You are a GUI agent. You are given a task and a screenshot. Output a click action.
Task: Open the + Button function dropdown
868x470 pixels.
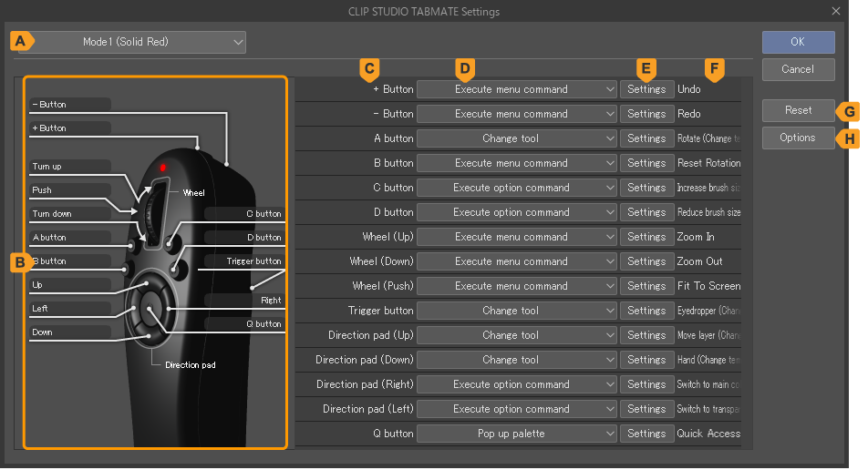tap(516, 89)
